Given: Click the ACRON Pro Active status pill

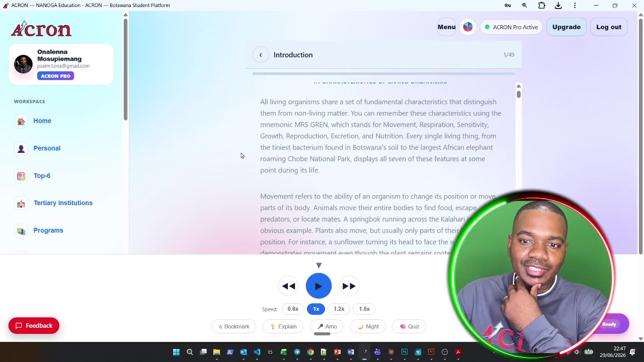Looking at the screenshot, I should (511, 27).
